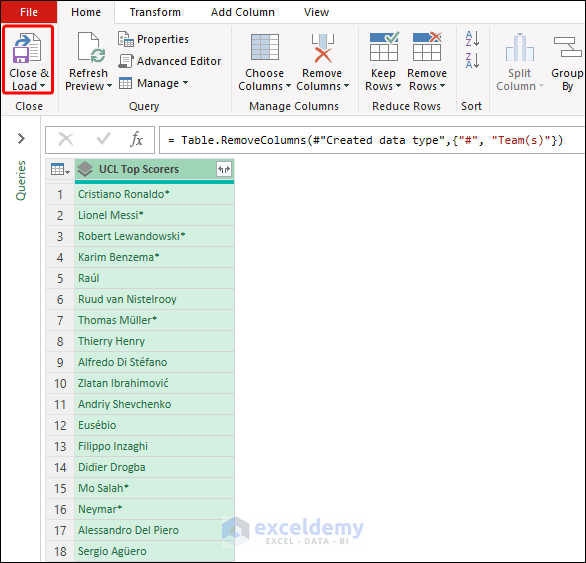
Task: Click the Choose Columns icon
Action: pyautogui.click(x=265, y=47)
